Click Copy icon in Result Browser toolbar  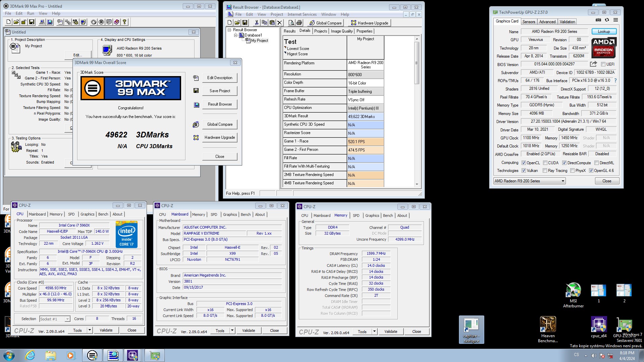pos(264,23)
